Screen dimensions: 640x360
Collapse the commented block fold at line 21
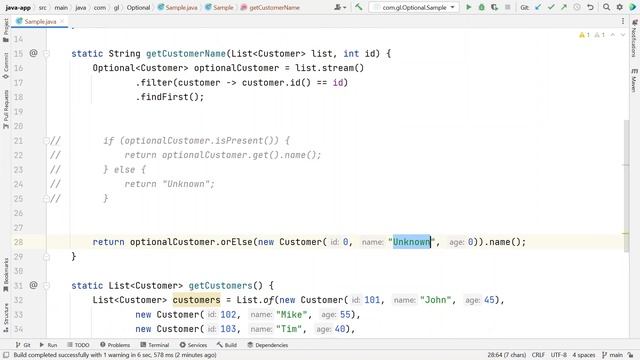[46, 141]
